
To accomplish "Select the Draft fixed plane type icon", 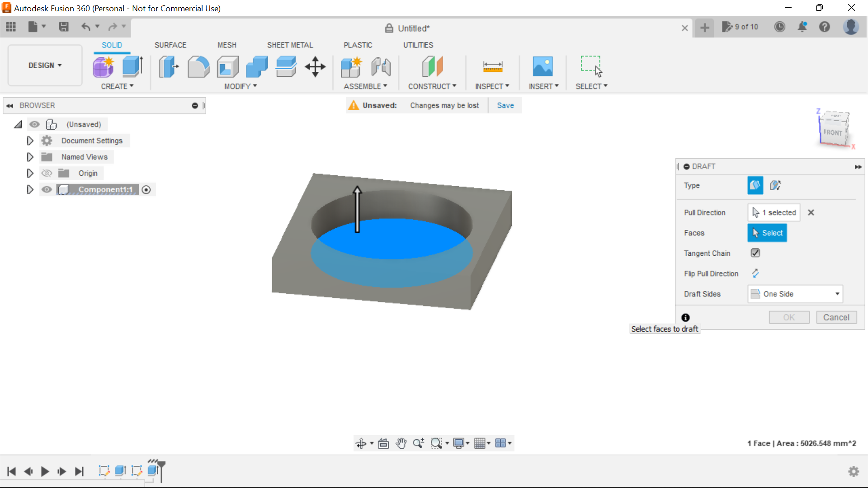I will (754, 185).
